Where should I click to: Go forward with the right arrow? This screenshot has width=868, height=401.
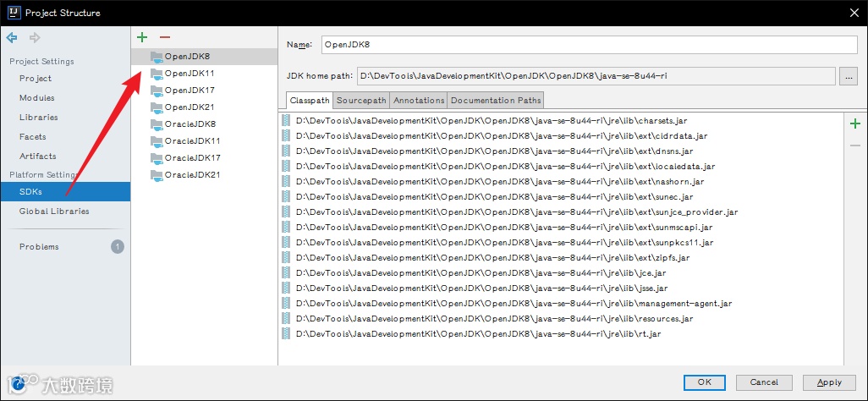coord(35,38)
